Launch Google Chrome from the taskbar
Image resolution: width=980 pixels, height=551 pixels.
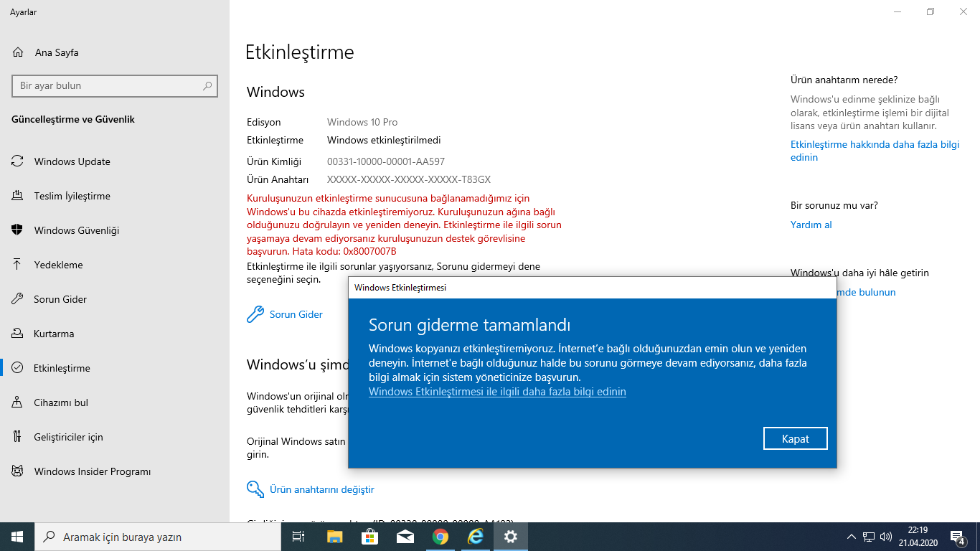pyautogui.click(x=440, y=536)
